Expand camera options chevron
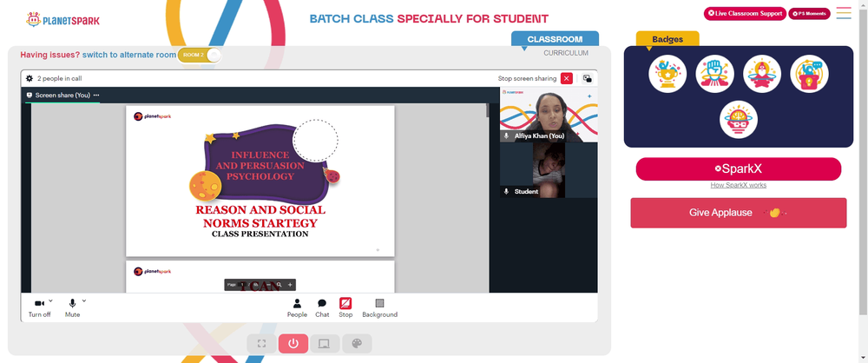The image size is (868, 363). tap(51, 301)
